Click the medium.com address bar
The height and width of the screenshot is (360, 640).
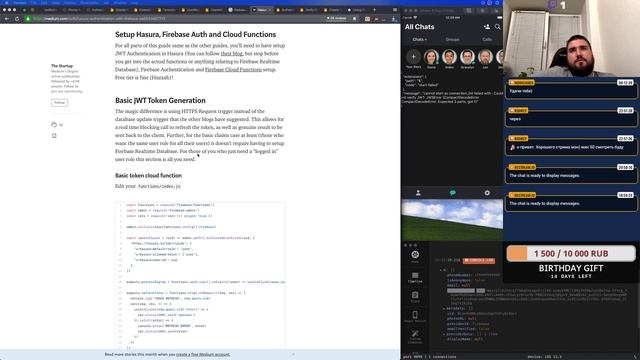[176, 19]
